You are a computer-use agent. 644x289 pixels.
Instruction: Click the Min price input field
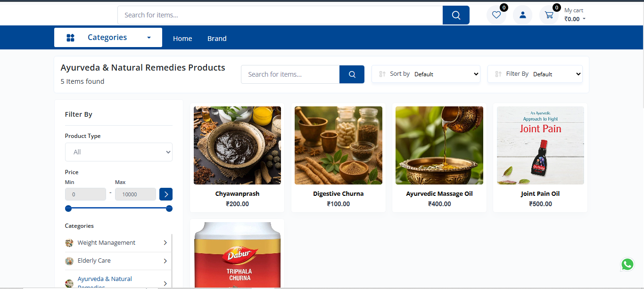pos(85,194)
